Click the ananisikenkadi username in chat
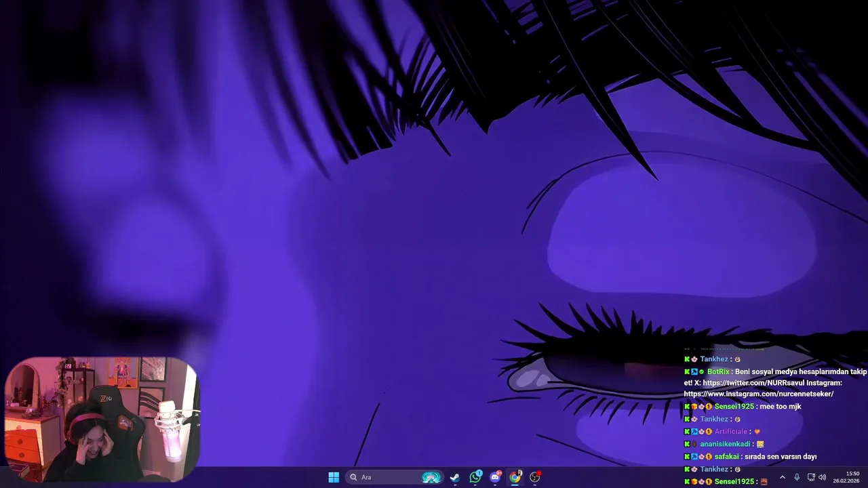868x488 pixels. [726, 444]
